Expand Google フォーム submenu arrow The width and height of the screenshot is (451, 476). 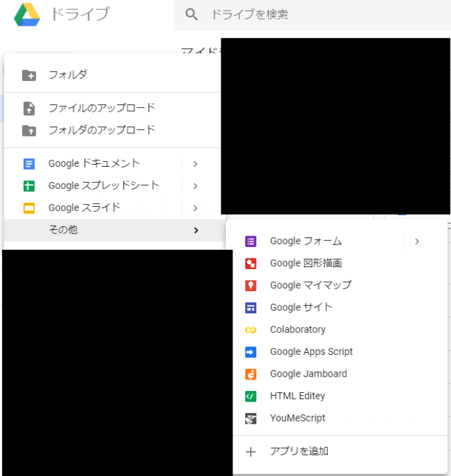[x=417, y=242]
